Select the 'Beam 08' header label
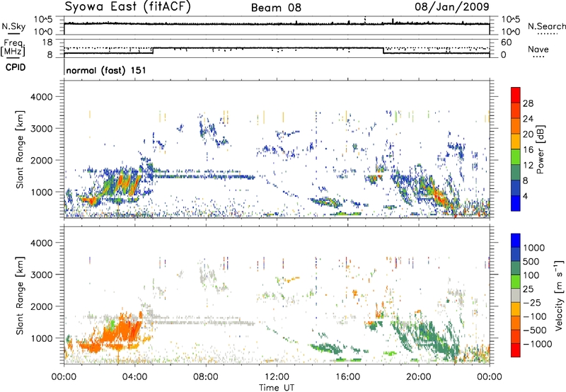566x392 pixels. point(276,8)
